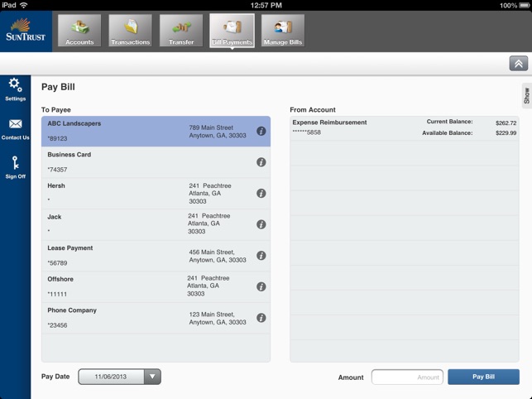View info for ABC Landscapers payee
Screen dimensions: 532x399
tap(261, 131)
